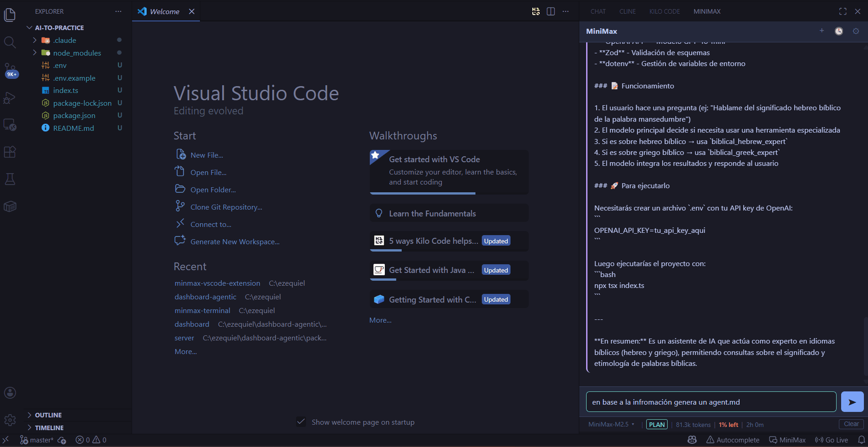868x447 pixels.
Task: Open recent minmax-vscode-extension project
Action: point(217,283)
